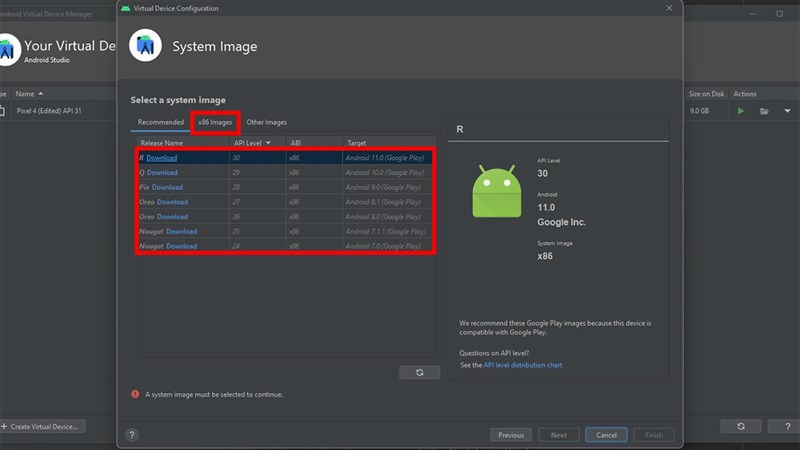Open the Other Images tab
The height and width of the screenshot is (450, 800).
(x=266, y=122)
